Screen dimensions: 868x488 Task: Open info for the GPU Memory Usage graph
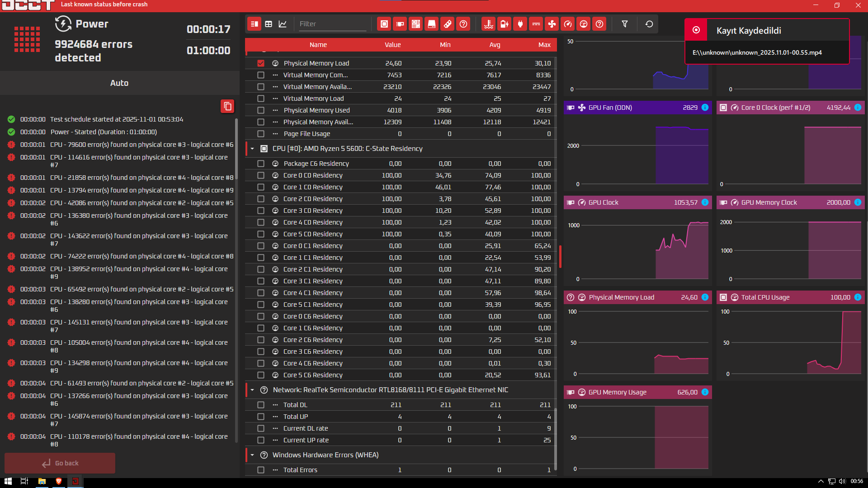coord(705,392)
